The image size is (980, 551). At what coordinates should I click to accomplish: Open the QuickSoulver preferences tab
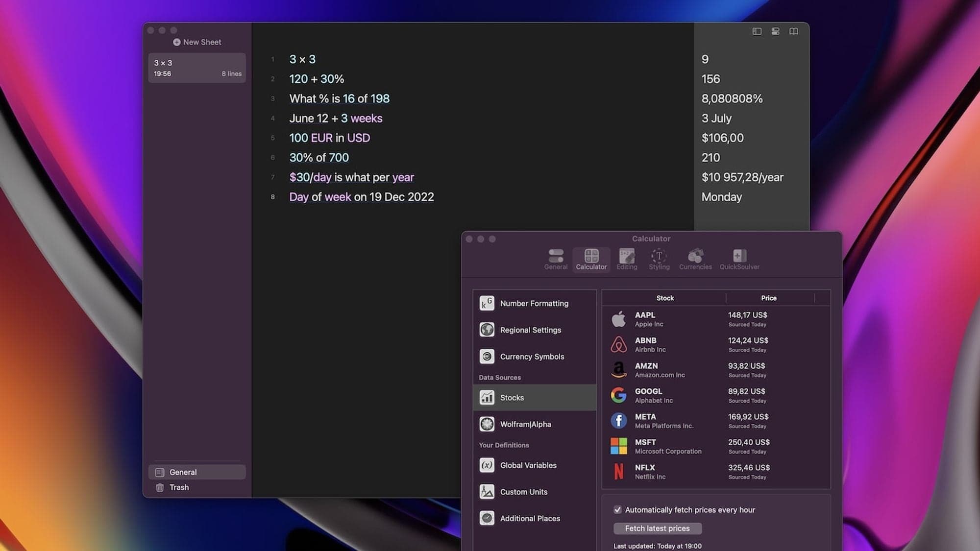[x=739, y=259]
